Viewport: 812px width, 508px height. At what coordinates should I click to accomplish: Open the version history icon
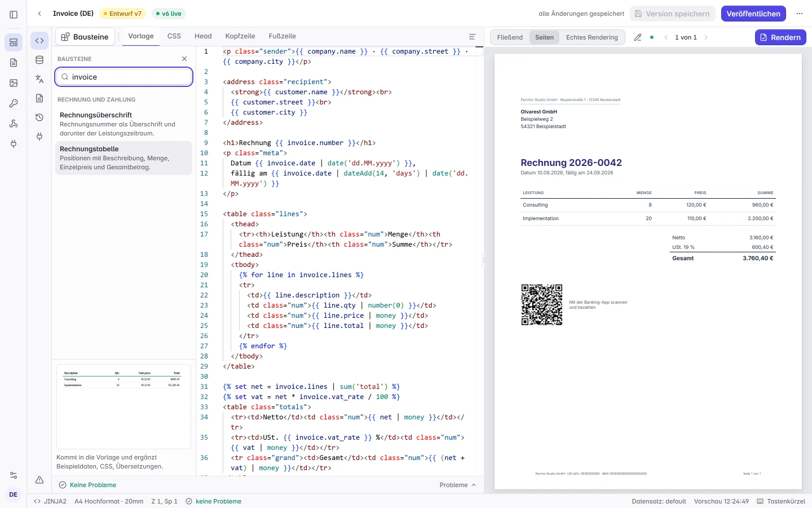(x=39, y=117)
